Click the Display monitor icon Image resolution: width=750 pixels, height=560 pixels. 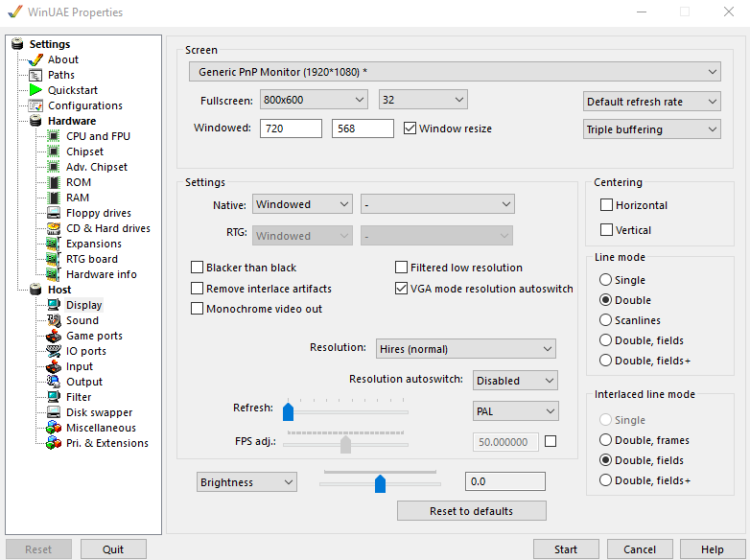click(x=54, y=305)
